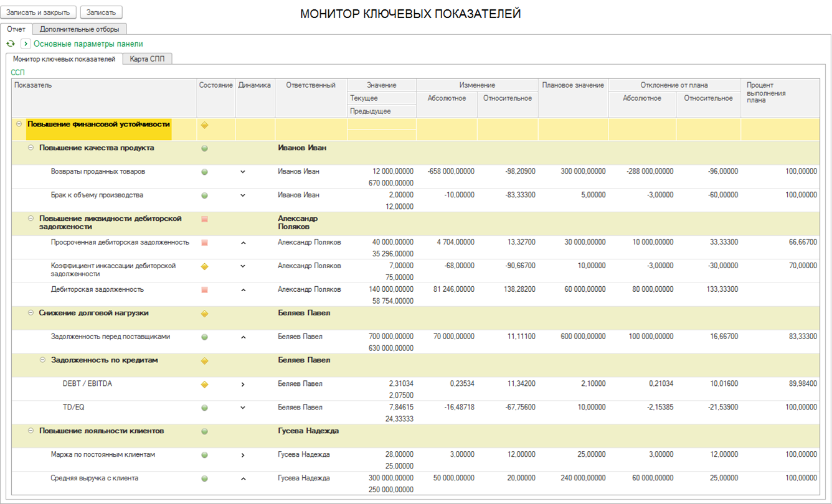Screen dimensions: 832x504
Task: Click the Плановое значение column header
Action: tap(572, 85)
